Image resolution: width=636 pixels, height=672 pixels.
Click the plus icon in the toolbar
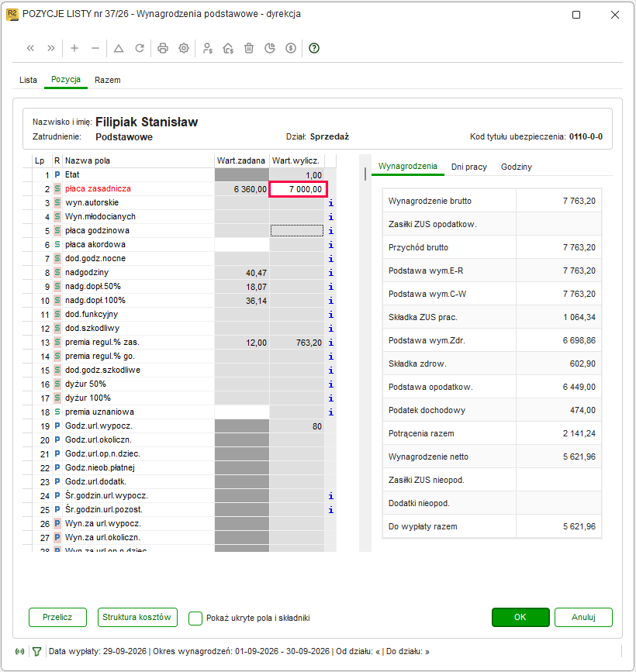[x=74, y=48]
